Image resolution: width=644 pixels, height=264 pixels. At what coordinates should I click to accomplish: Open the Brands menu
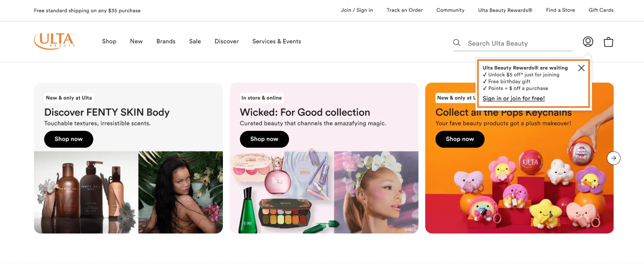click(x=166, y=41)
